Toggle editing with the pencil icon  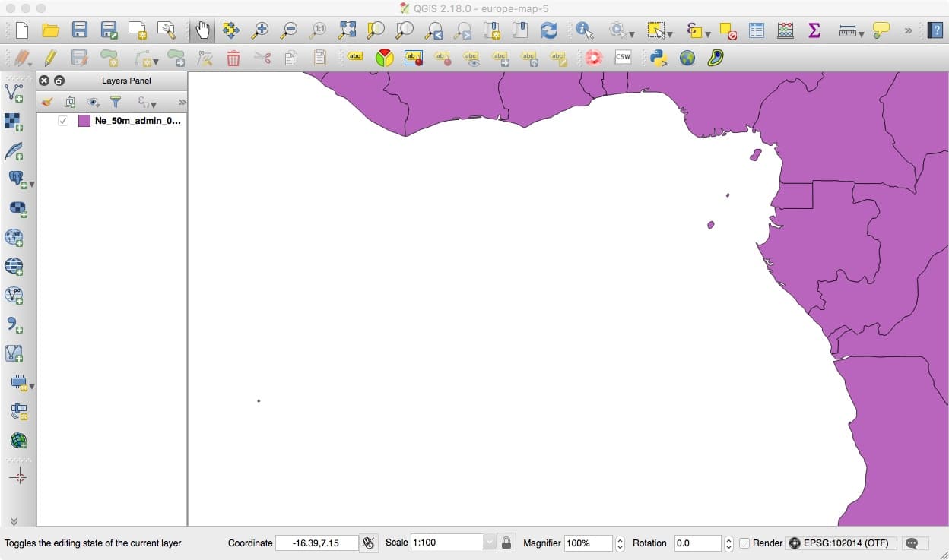(x=49, y=57)
